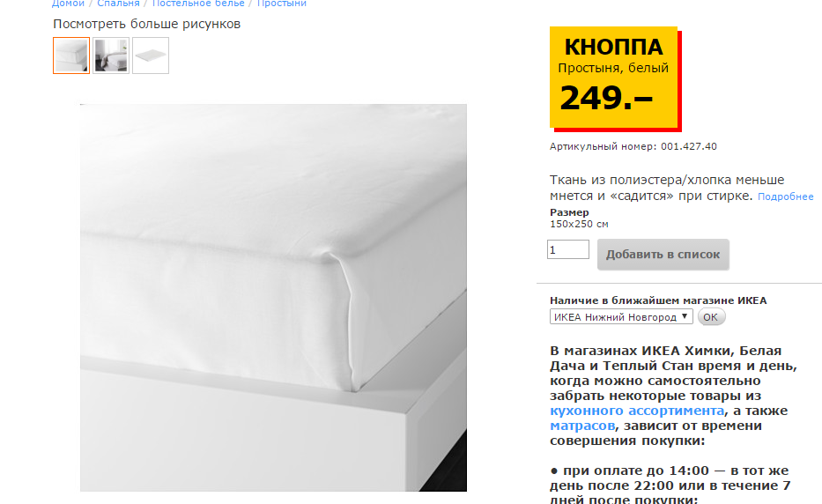The height and width of the screenshot is (504, 822).
Task: Confirm store selection with OK button
Action: (x=710, y=317)
